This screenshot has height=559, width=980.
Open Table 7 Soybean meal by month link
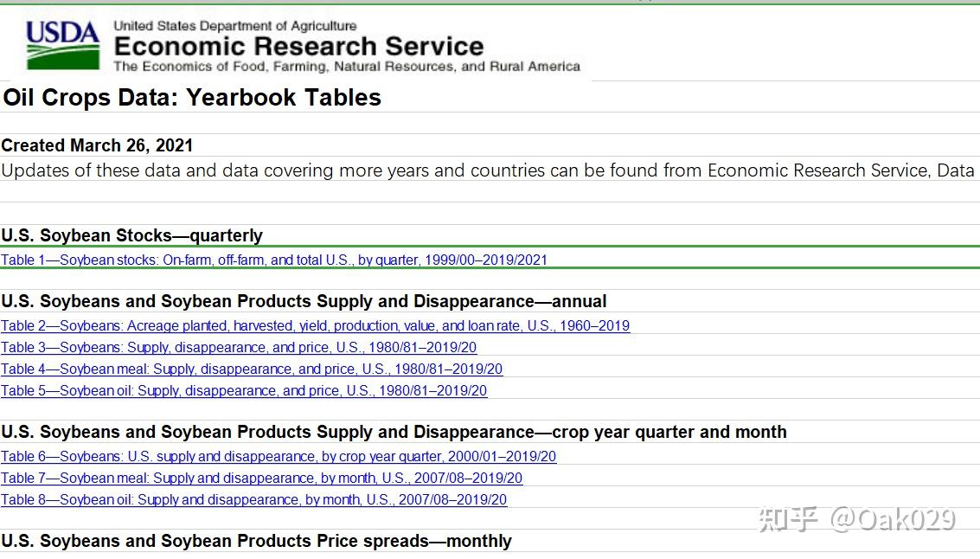pyautogui.click(x=261, y=479)
